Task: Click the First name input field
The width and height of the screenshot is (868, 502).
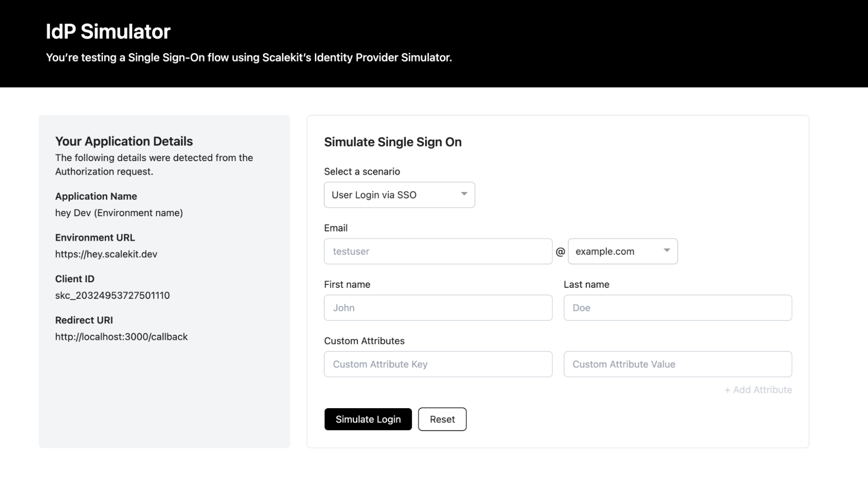Action: (x=438, y=307)
